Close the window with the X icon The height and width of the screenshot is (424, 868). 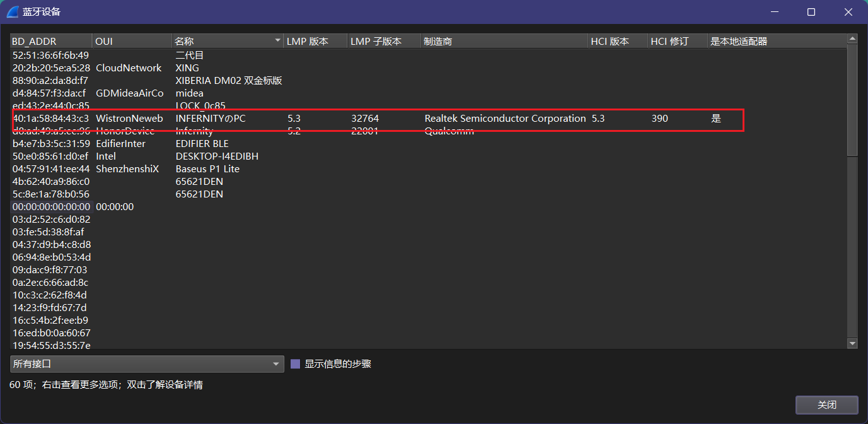coord(848,12)
